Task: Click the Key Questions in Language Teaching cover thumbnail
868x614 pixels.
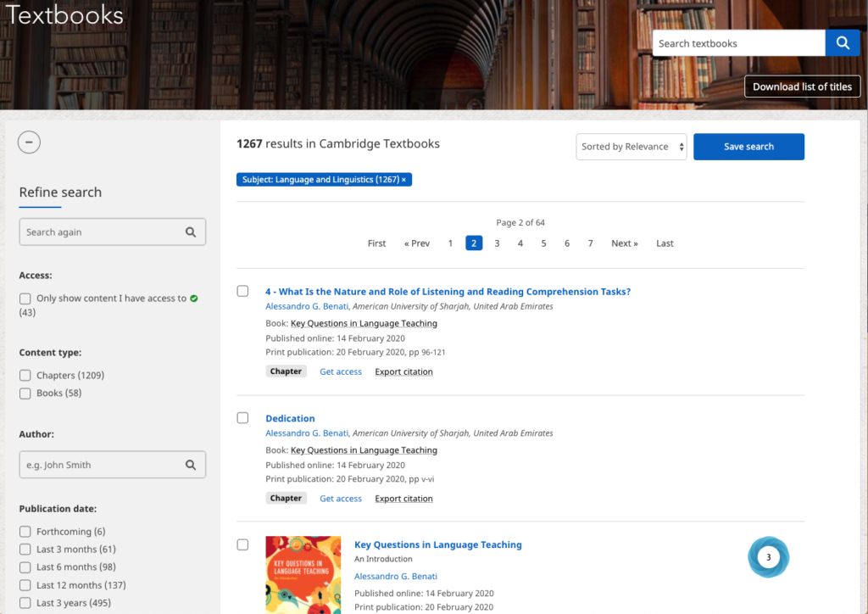Action: 303,575
